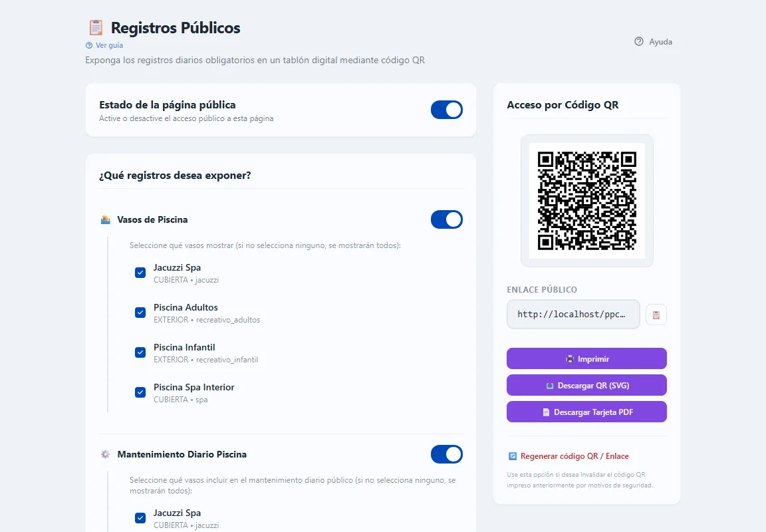The height and width of the screenshot is (532, 766).
Task: Regenerate the QR code and link
Action: [569, 456]
